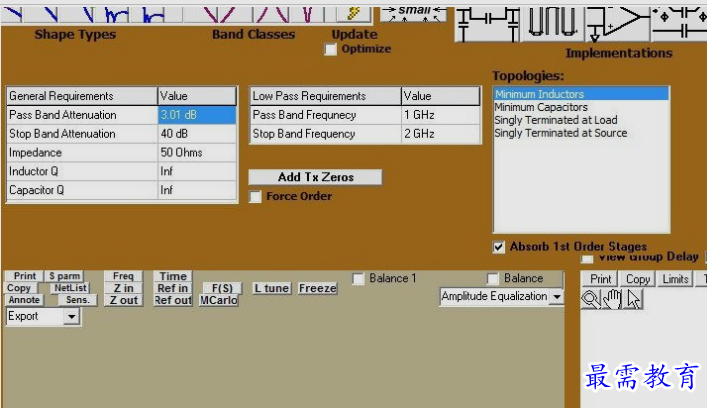Click the Ref out button
The height and width of the screenshot is (408, 707).
click(173, 300)
